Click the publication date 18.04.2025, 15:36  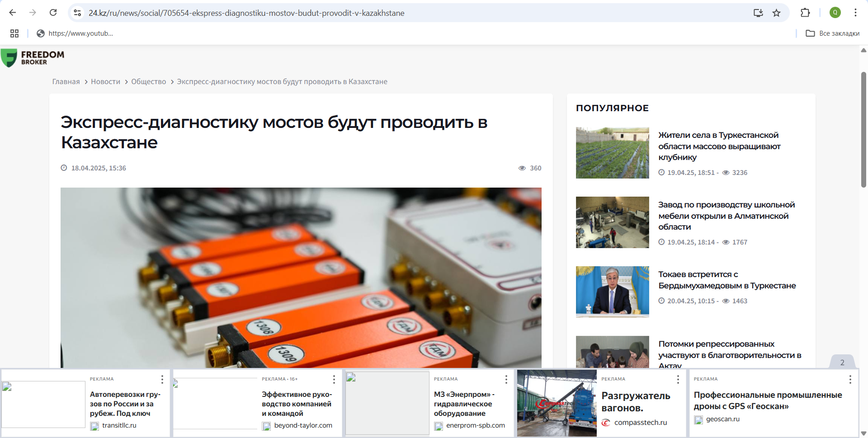(x=99, y=168)
